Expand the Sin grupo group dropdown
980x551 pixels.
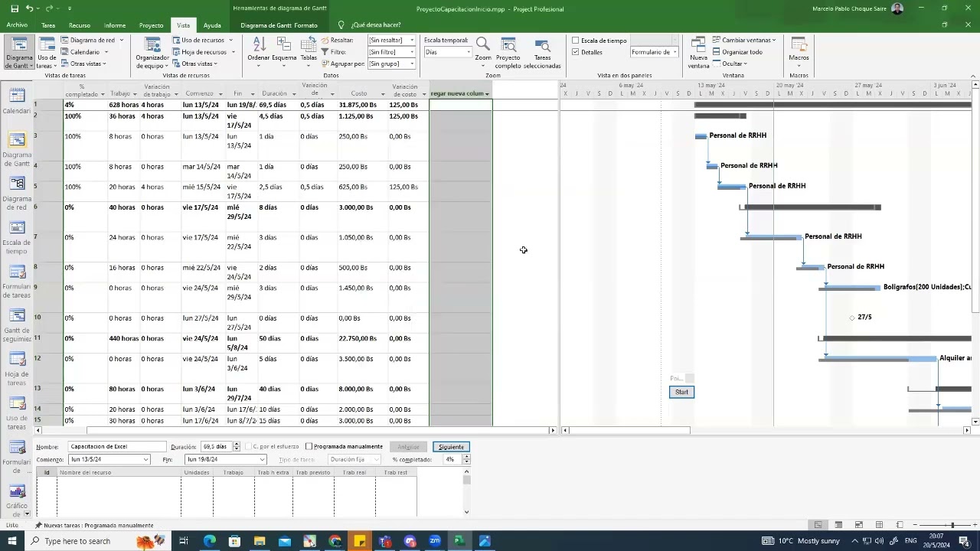411,64
